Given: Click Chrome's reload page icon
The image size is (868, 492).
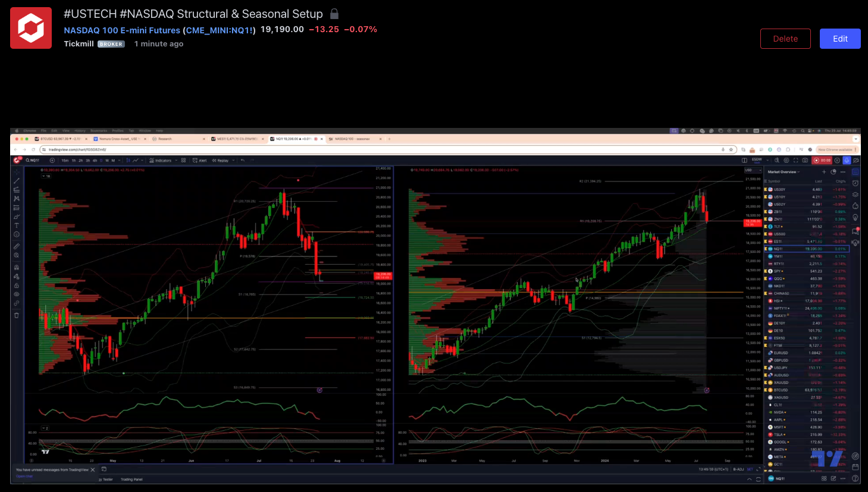Looking at the screenshot, I should click(x=33, y=149).
